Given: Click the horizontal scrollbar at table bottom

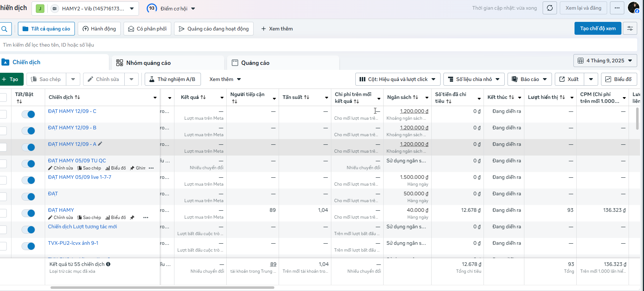Looking at the screenshot, I should tap(162, 287).
